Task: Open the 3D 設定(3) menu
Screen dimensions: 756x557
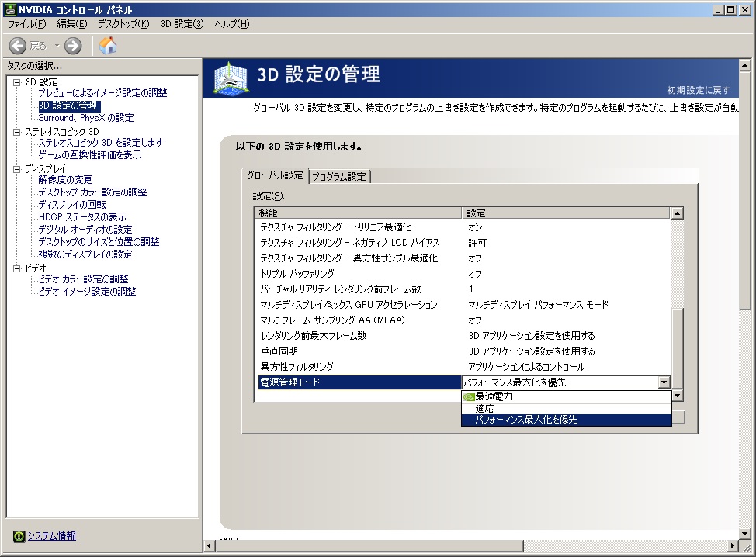Action: coord(182,24)
